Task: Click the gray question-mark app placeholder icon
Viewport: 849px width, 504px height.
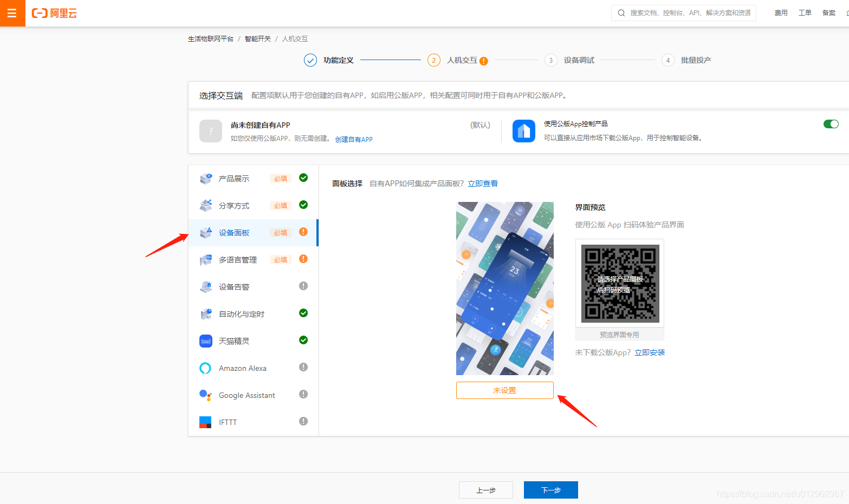Action: (211, 131)
